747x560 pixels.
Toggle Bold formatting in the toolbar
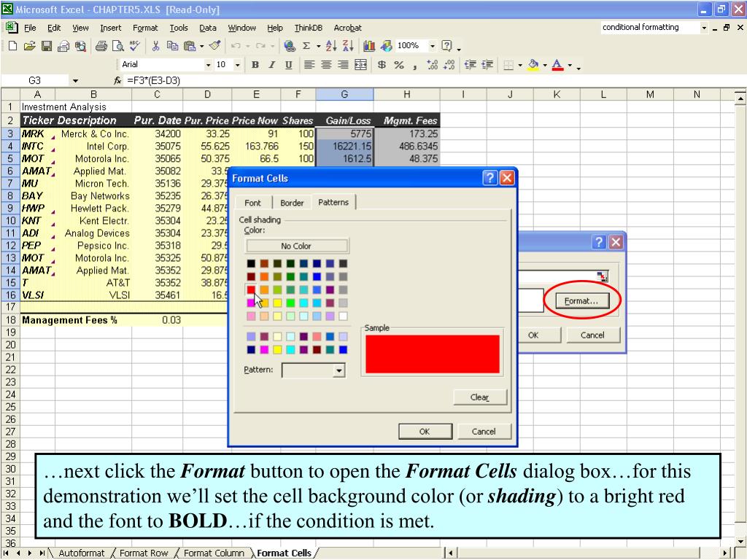[255, 65]
